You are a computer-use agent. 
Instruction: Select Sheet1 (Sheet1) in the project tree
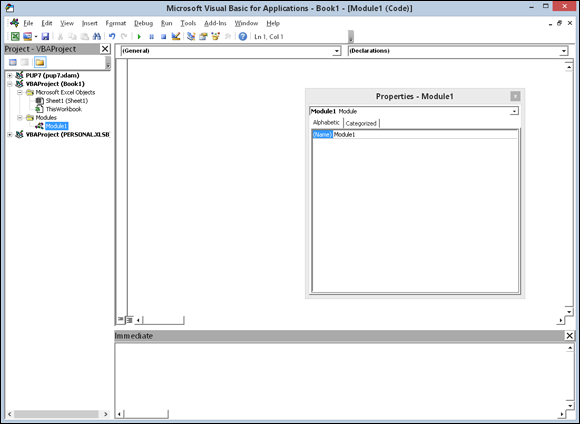(x=67, y=101)
